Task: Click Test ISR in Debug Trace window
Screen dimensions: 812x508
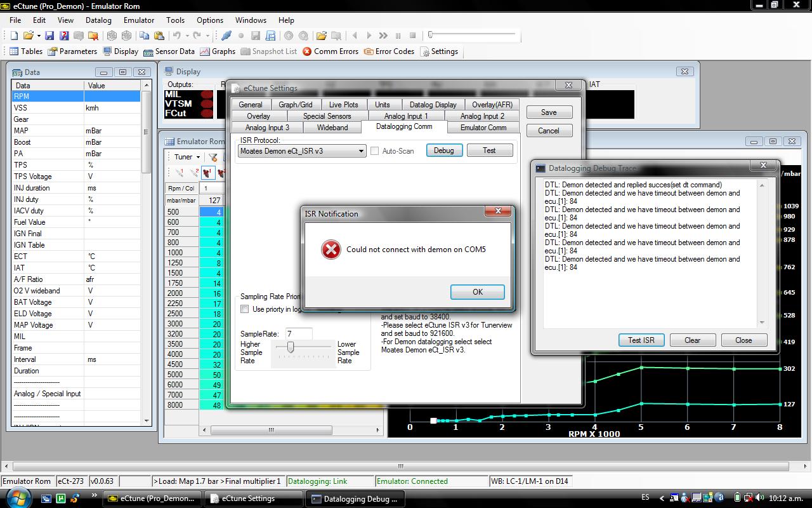Action: tap(641, 340)
